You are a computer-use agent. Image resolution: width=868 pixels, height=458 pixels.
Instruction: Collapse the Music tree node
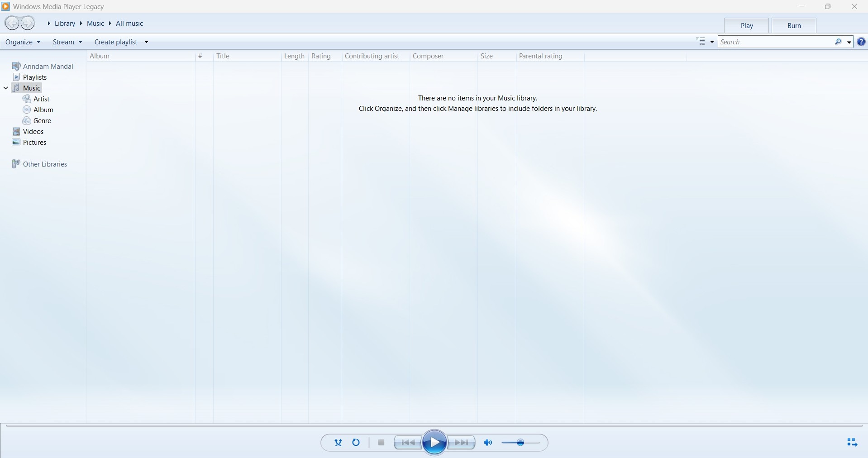pos(6,88)
